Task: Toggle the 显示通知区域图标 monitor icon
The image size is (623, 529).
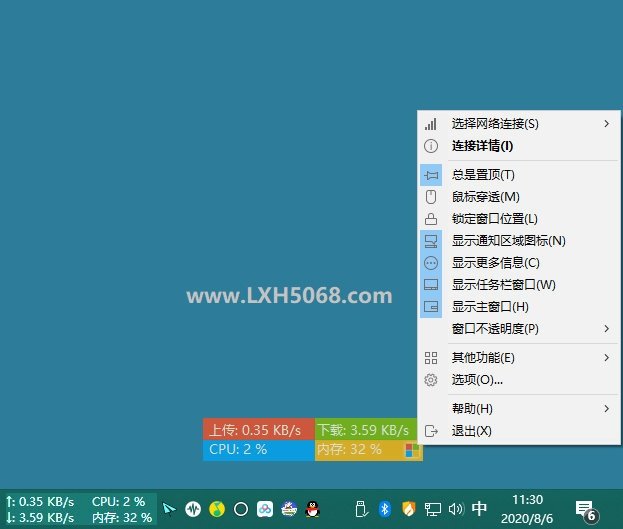Action: click(431, 241)
